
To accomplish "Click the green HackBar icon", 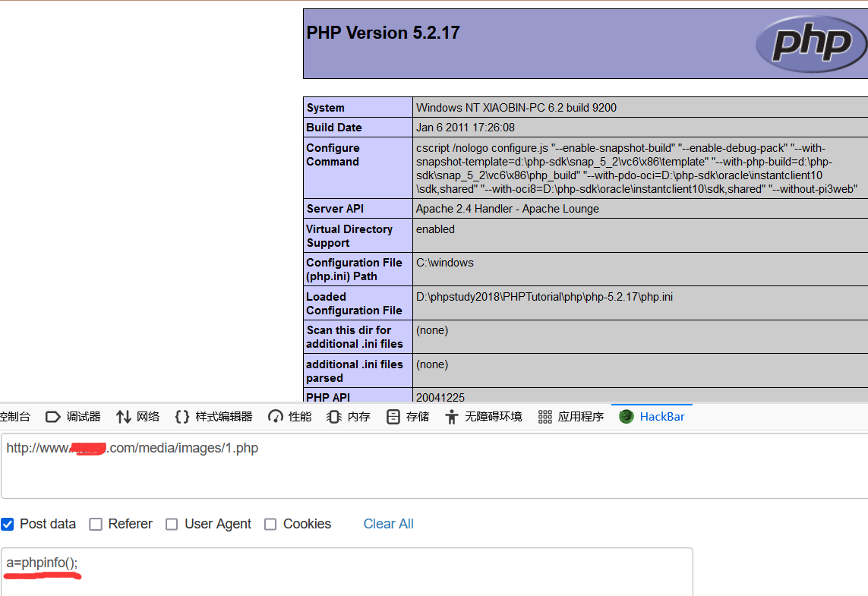I will click(x=626, y=417).
